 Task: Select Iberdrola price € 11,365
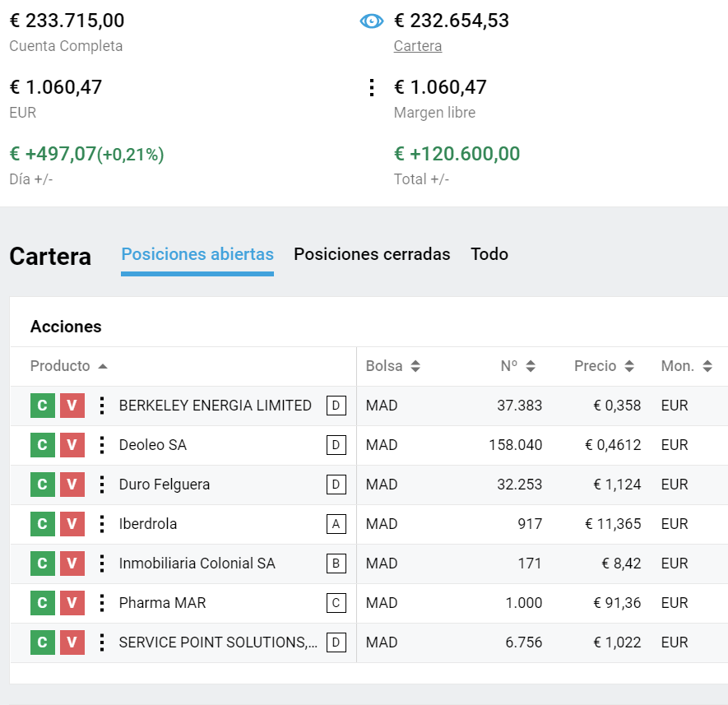[613, 524]
